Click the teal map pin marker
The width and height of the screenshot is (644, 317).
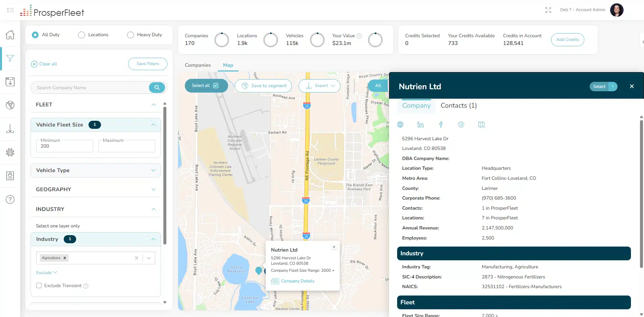coord(259,270)
